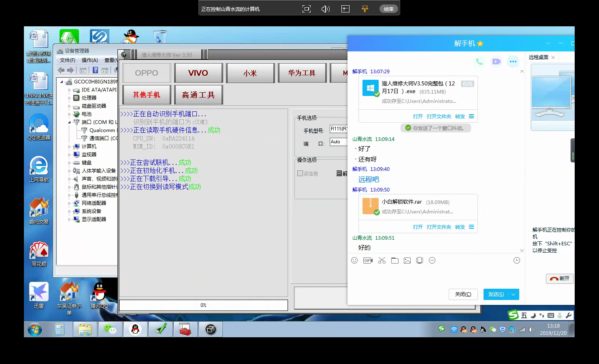Open 迅雷 desktop shortcut
Image resolution: width=599 pixels, height=364 pixels.
pos(39,296)
